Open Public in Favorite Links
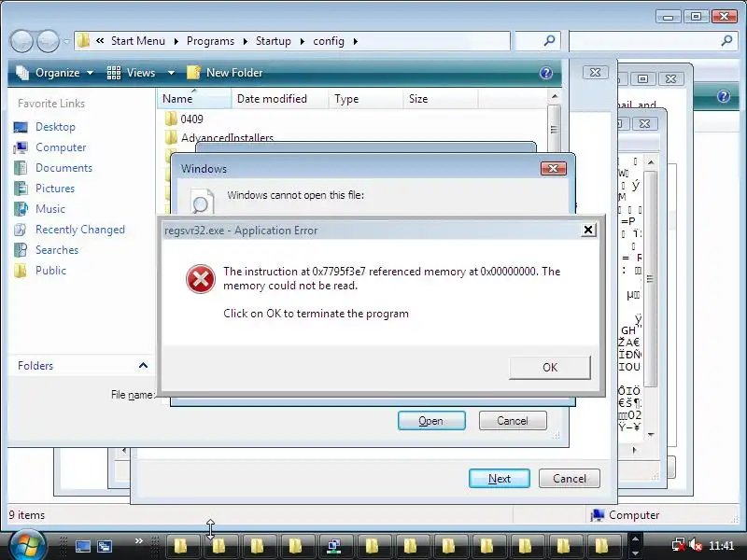This screenshot has width=747, height=560. pos(50,270)
